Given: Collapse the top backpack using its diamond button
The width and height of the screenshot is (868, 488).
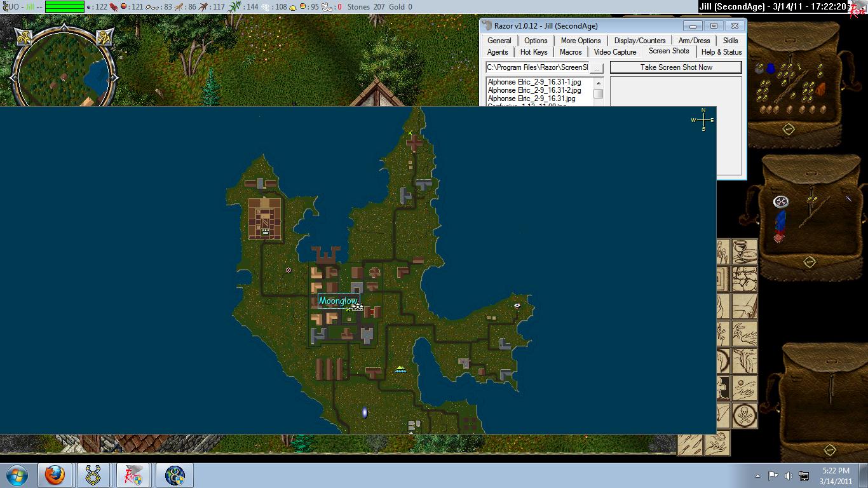Looking at the screenshot, I should [789, 130].
